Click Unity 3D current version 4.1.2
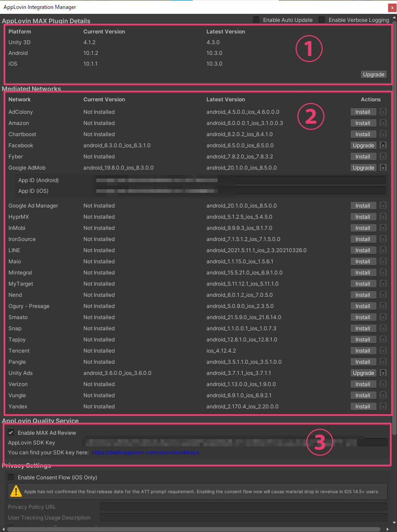This screenshot has height=532, width=397. [x=90, y=42]
